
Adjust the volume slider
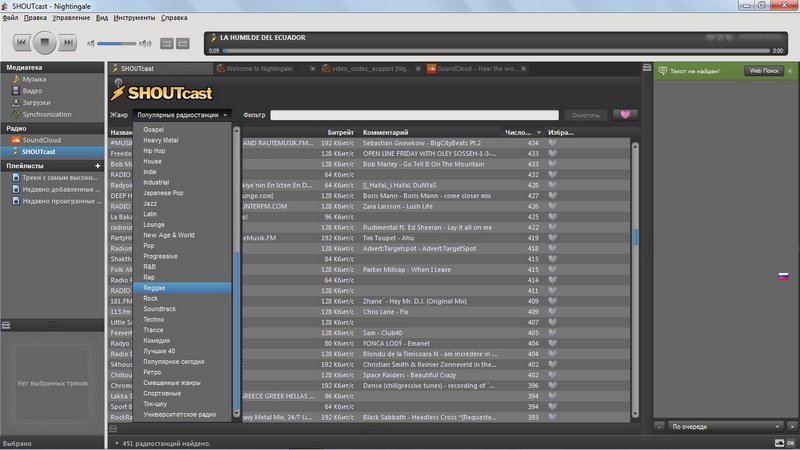pos(117,43)
